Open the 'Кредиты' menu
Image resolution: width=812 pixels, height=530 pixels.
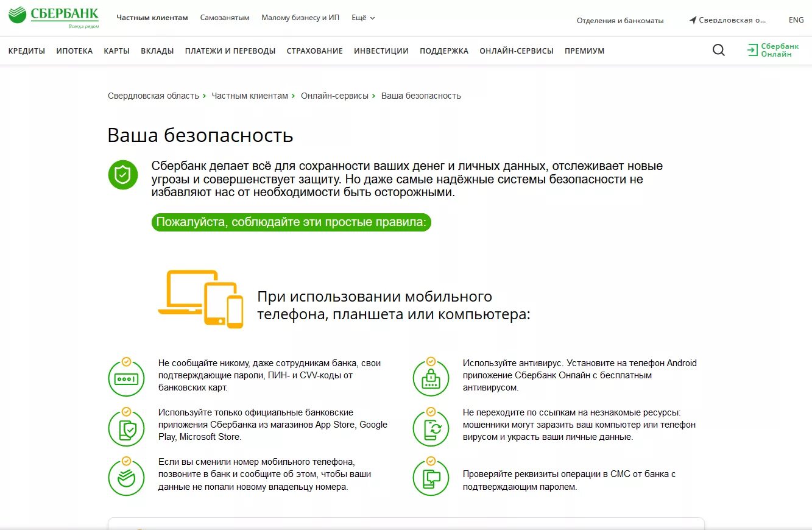point(27,51)
